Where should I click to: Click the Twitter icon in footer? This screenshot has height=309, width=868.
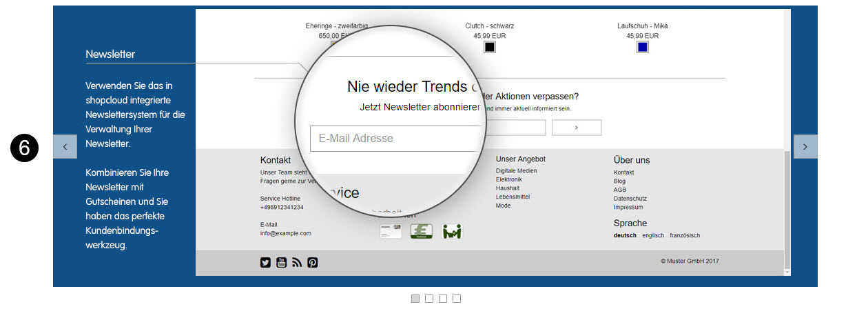265,262
